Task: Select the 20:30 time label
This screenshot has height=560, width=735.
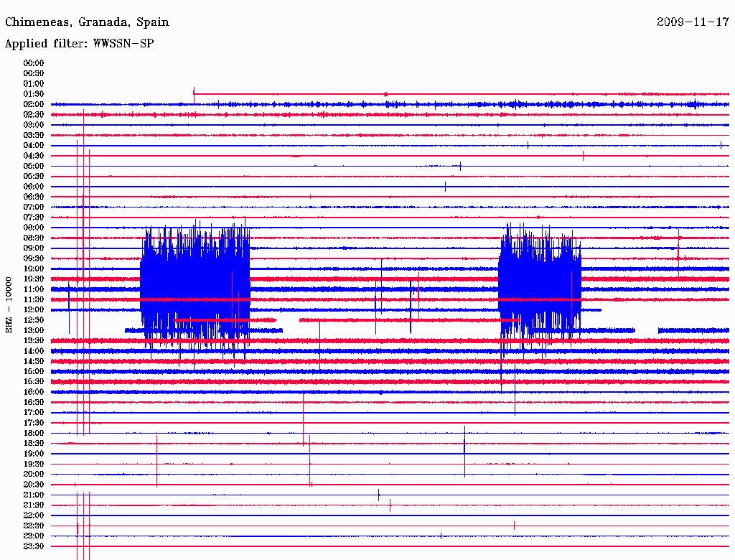Action: point(34,485)
